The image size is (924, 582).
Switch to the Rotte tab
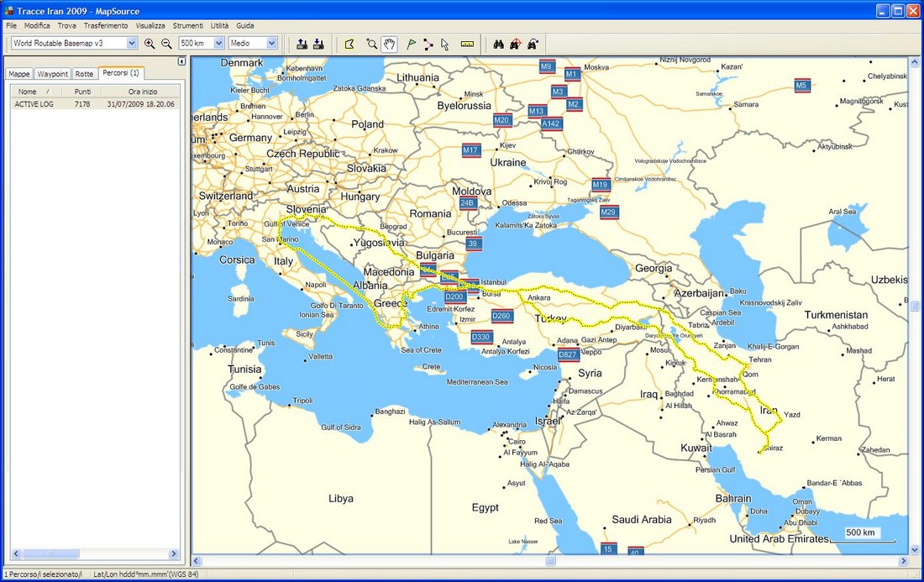pyautogui.click(x=84, y=74)
